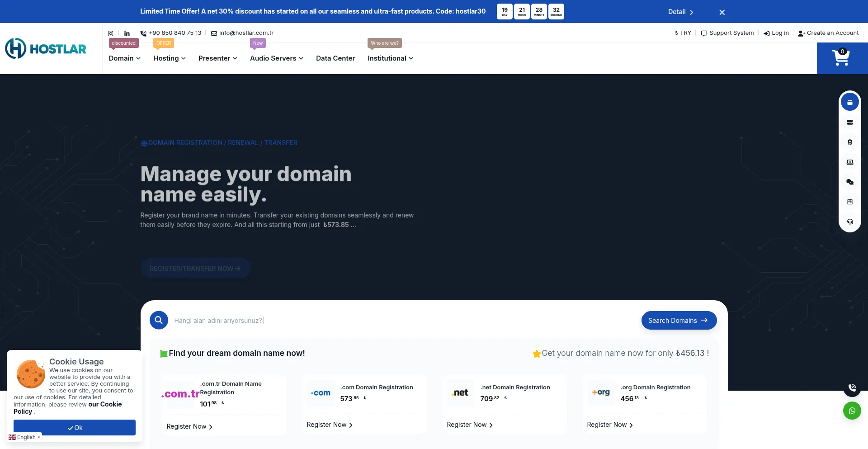Click the phone icon beside +90 850 number
The height and width of the screenshot is (449, 868).
(x=143, y=33)
